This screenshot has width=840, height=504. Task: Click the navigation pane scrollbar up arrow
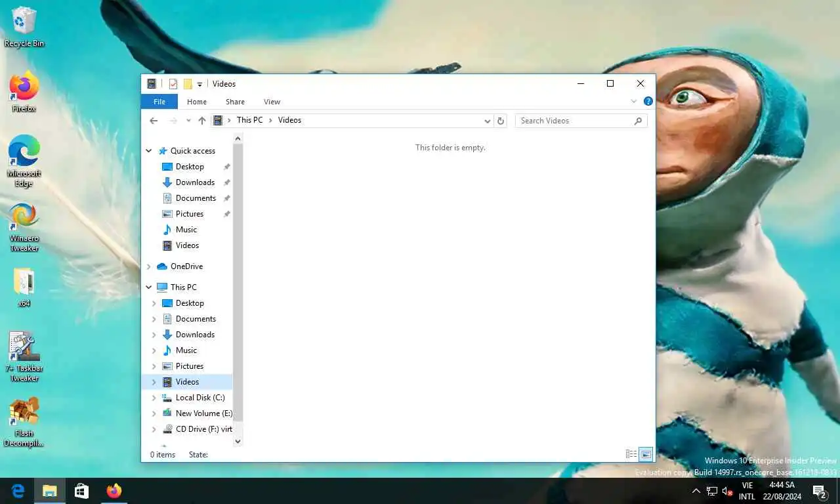click(238, 138)
